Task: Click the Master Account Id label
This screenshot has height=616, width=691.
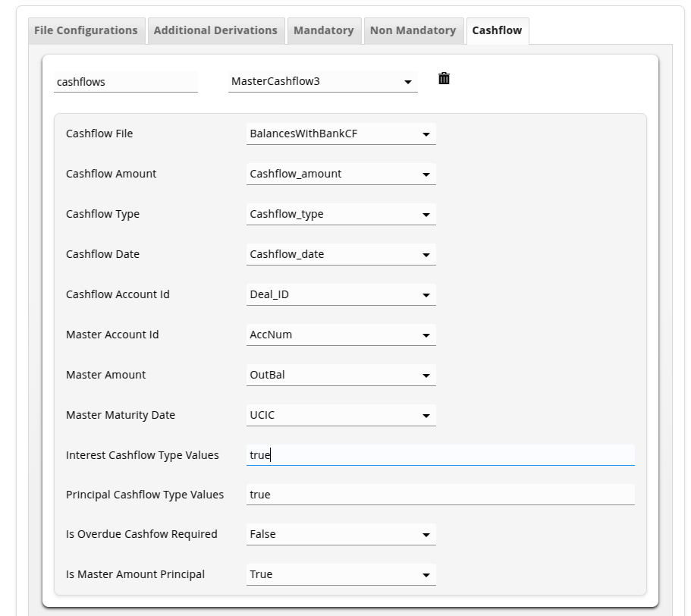Action: (x=112, y=335)
